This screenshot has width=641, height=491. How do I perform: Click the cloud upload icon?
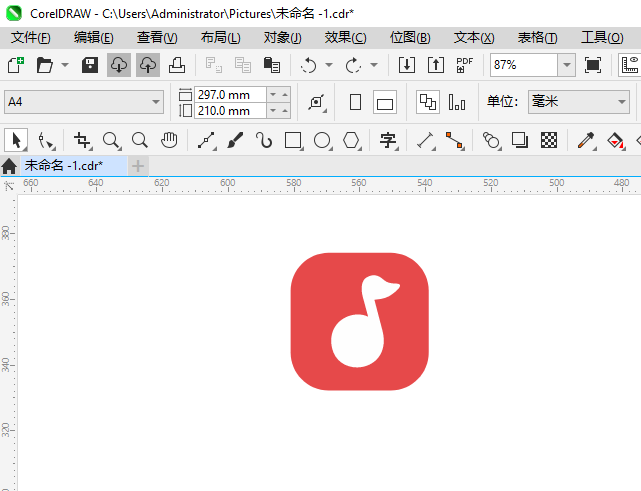[148, 65]
